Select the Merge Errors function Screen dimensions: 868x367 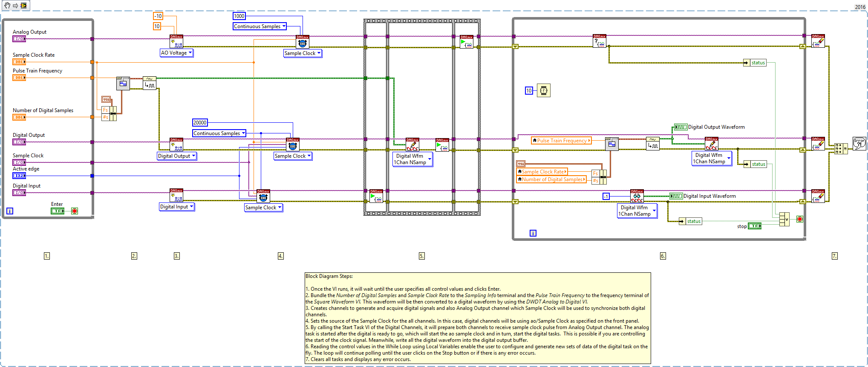[841, 149]
